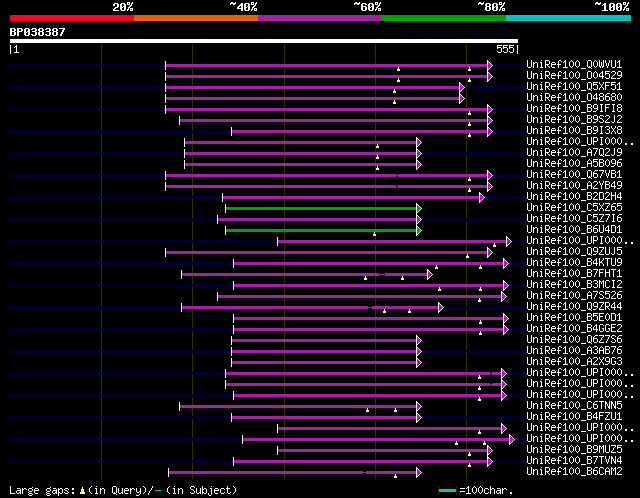Select the UniRef100_B7TVN4 label
The height and width of the screenshot is (498, 640).
[574, 461]
